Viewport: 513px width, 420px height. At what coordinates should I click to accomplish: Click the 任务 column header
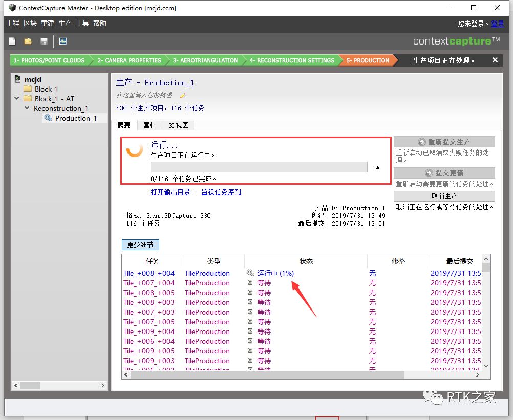(x=153, y=261)
